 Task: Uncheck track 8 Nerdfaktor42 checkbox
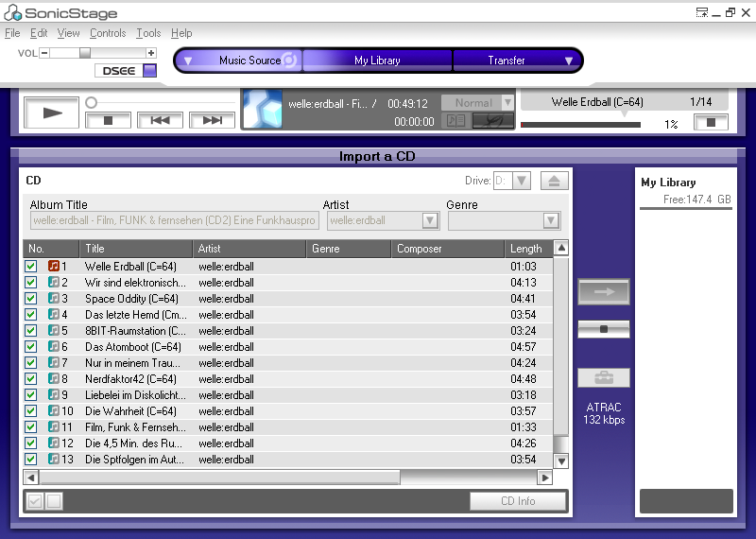point(31,379)
